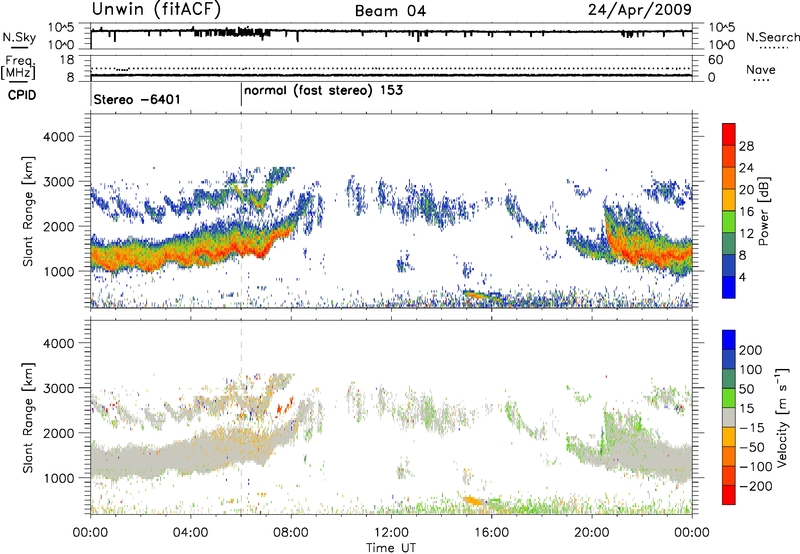Image resolution: width=800 pixels, height=554 pixels.
Task: Click "Slant Range [km]" label of velocity panel
Action: tap(28, 418)
